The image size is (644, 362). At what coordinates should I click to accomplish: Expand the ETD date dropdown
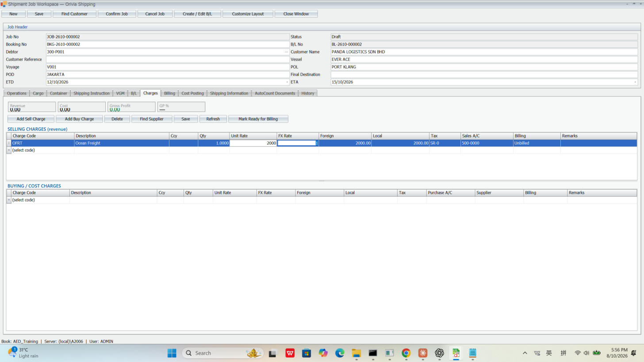pos(287,82)
